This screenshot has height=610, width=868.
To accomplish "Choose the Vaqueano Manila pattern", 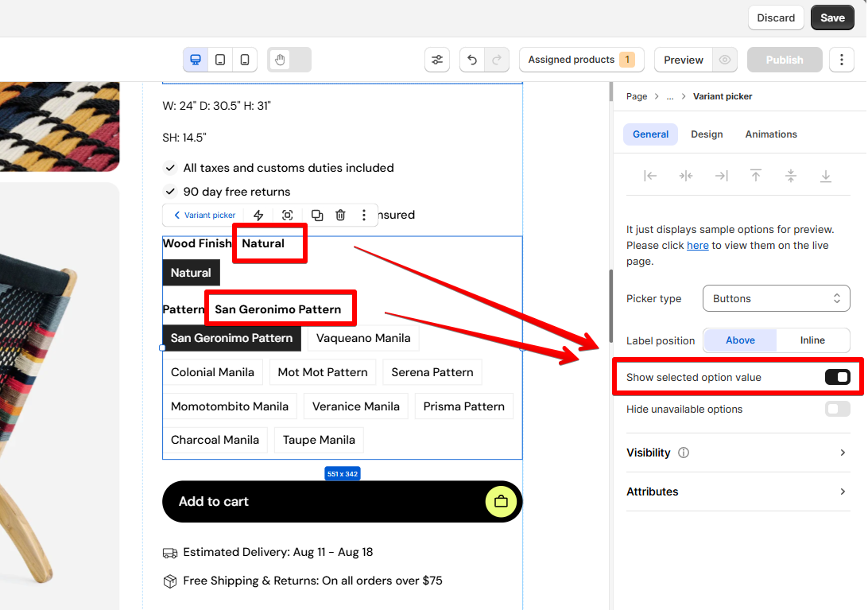I will coord(363,338).
